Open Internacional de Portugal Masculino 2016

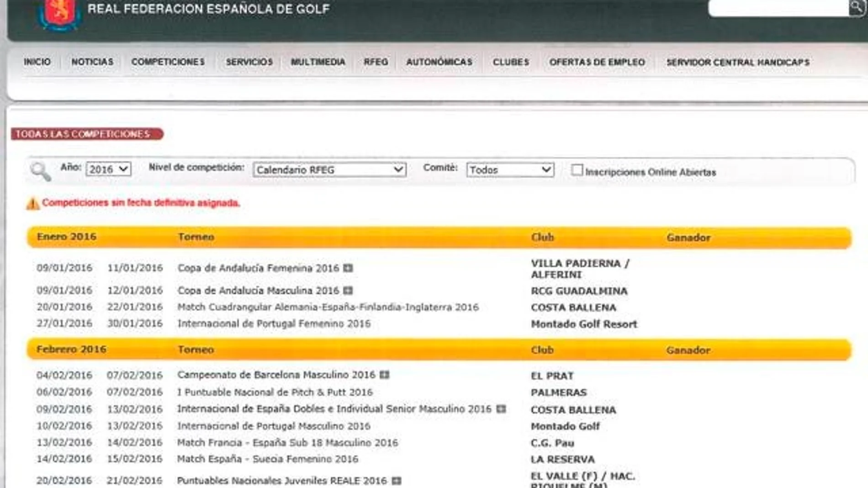click(x=274, y=426)
